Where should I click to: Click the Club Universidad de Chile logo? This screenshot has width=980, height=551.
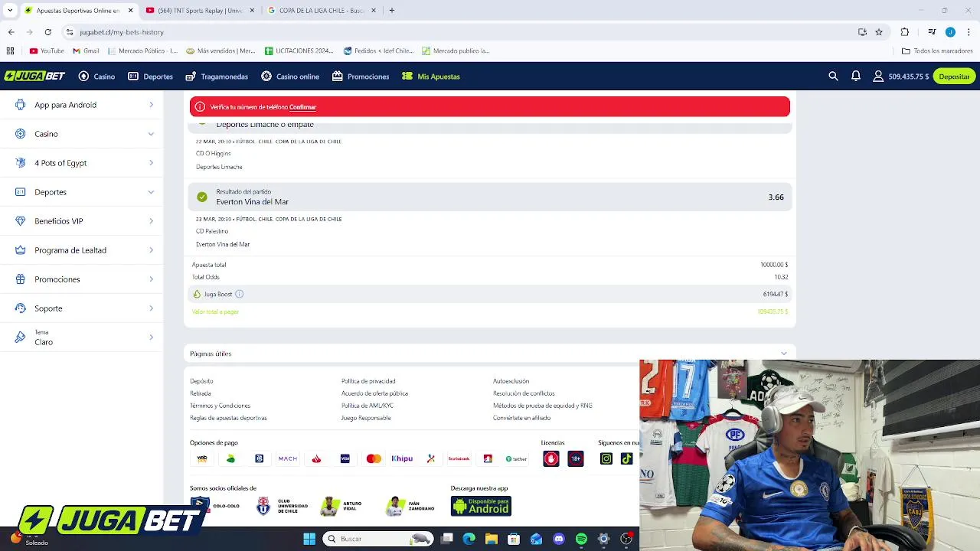click(282, 506)
